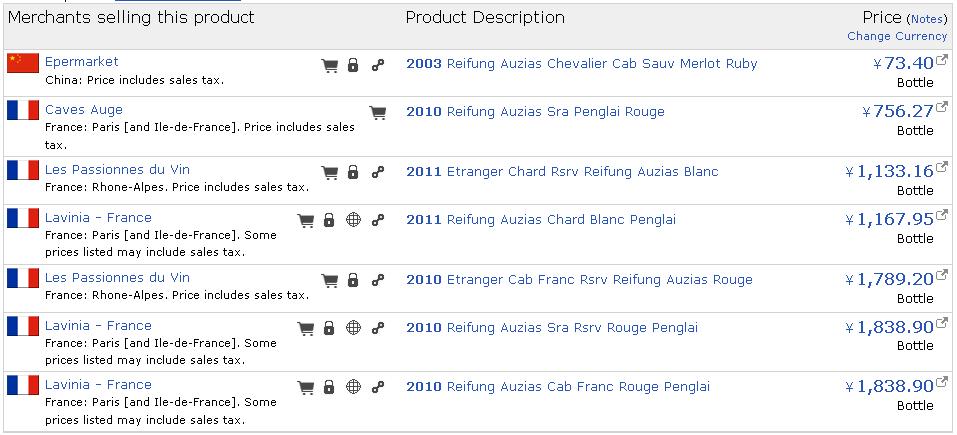The image size is (957, 435).
Task: Click the shopping cart icon for Epermarket
Action: pos(329,66)
